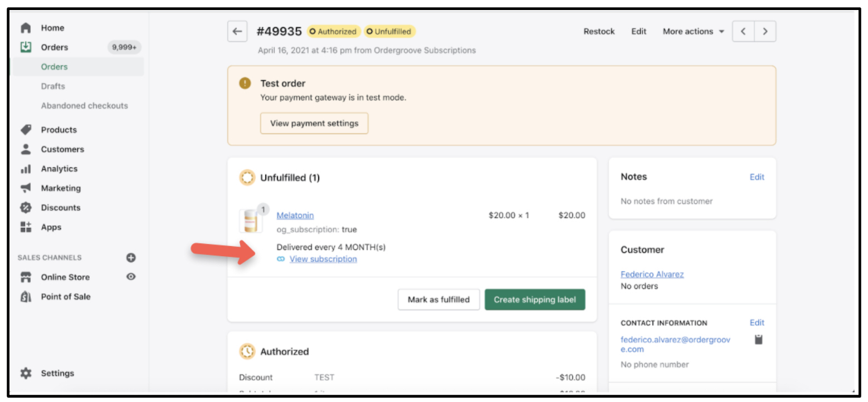
Task: Go back using the back arrow
Action: coord(237,31)
